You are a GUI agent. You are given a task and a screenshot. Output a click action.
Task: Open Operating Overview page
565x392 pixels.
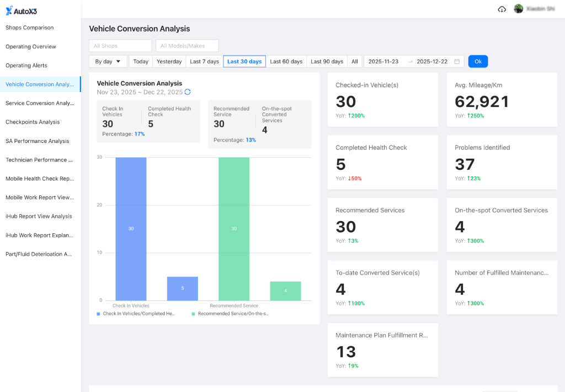click(40, 46)
